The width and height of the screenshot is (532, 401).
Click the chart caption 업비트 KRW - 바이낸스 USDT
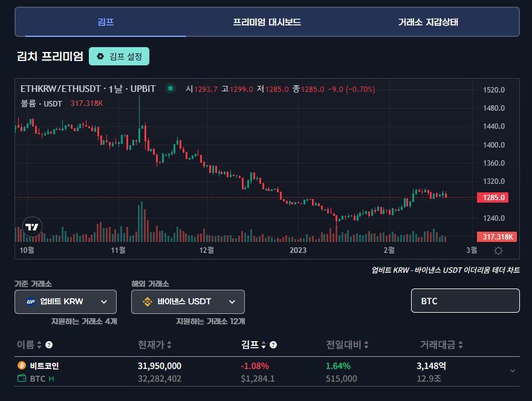pos(446,270)
